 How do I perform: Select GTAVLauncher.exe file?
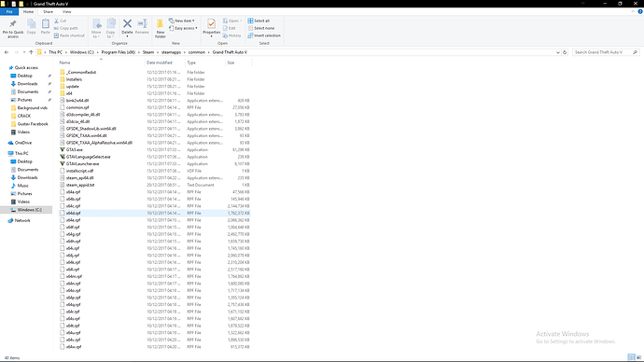click(82, 164)
